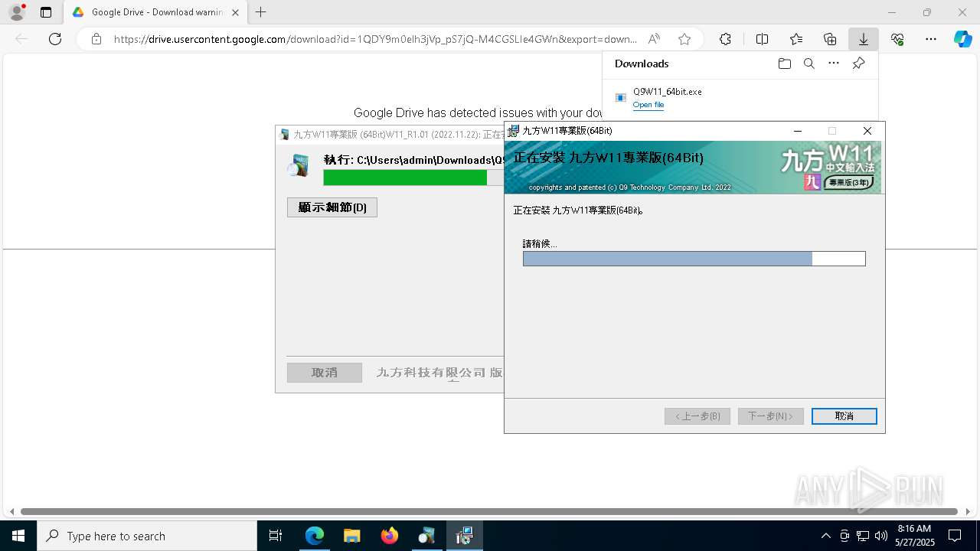Open the Favorites list
The height and width of the screenshot is (551, 980).
(x=796, y=39)
